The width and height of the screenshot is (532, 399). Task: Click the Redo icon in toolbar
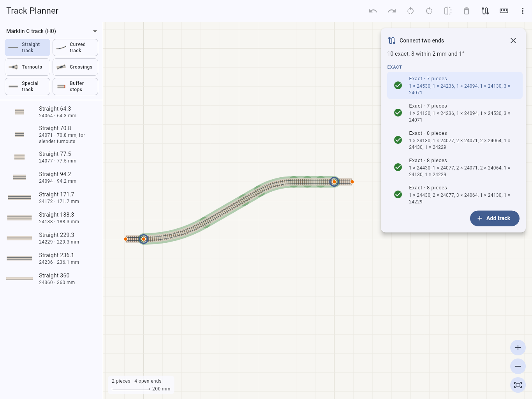pos(392,11)
